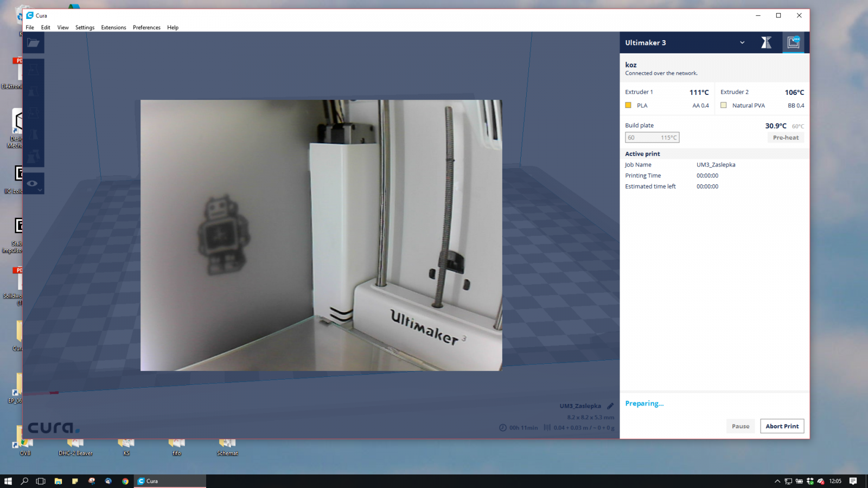Click the printer camera feed image
Image resolution: width=868 pixels, height=488 pixels.
pos(321,235)
